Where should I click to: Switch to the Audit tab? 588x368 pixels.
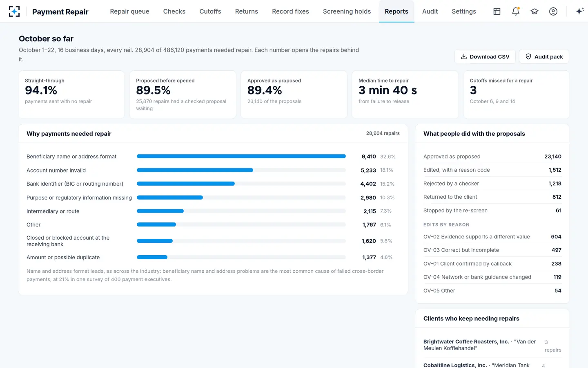point(430,11)
